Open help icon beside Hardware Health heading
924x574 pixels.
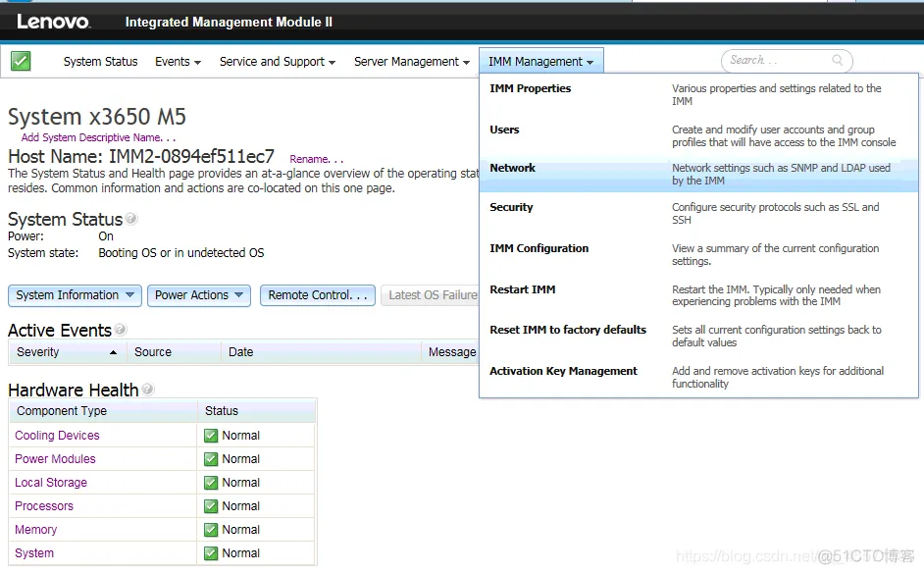coord(147,389)
